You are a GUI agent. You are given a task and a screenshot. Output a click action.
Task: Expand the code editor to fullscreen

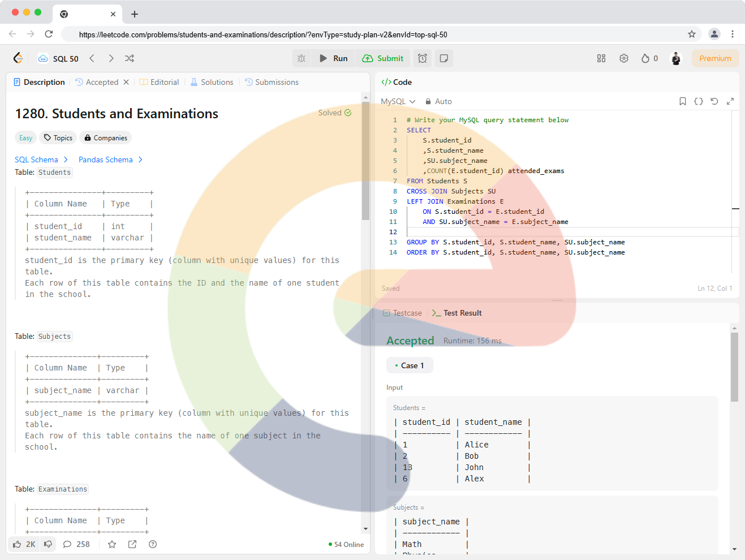pos(730,101)
